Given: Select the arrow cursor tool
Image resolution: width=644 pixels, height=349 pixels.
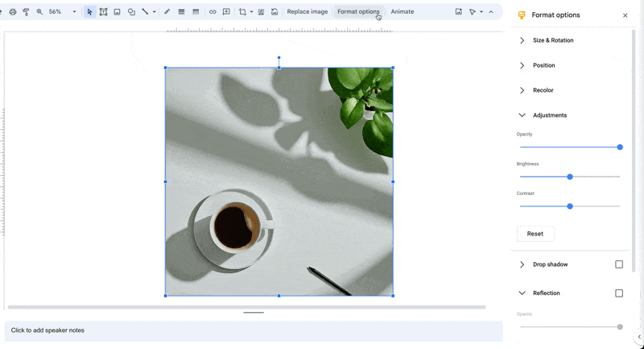Looking at the screenshot, I should 89,12.
